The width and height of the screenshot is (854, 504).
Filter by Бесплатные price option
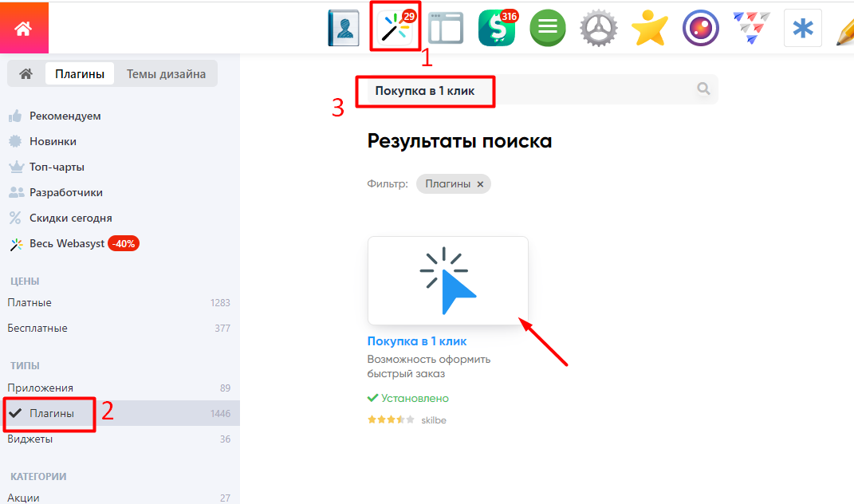pos(37,328)
